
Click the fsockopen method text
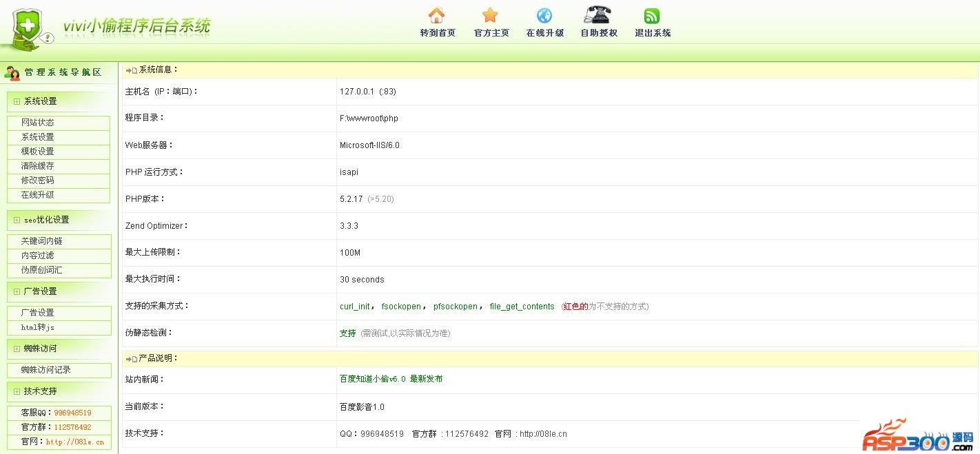coord(401,307)
